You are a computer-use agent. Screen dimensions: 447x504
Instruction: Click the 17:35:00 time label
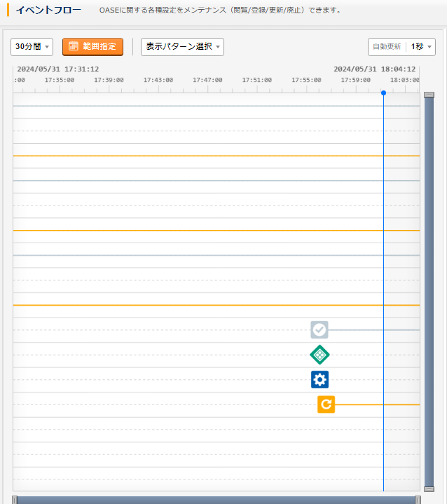pos(60,80)
